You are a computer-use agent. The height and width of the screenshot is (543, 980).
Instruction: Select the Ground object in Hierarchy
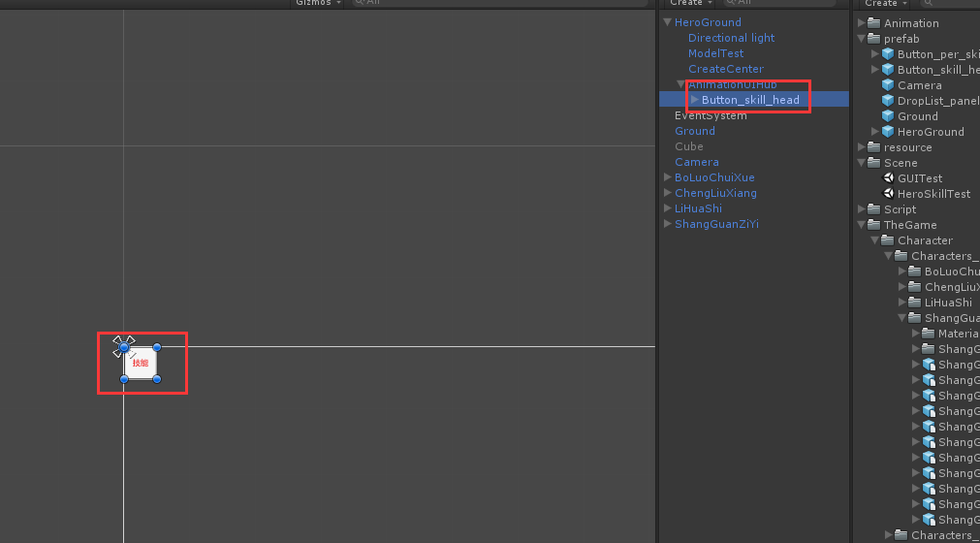[x=694, y=131]
